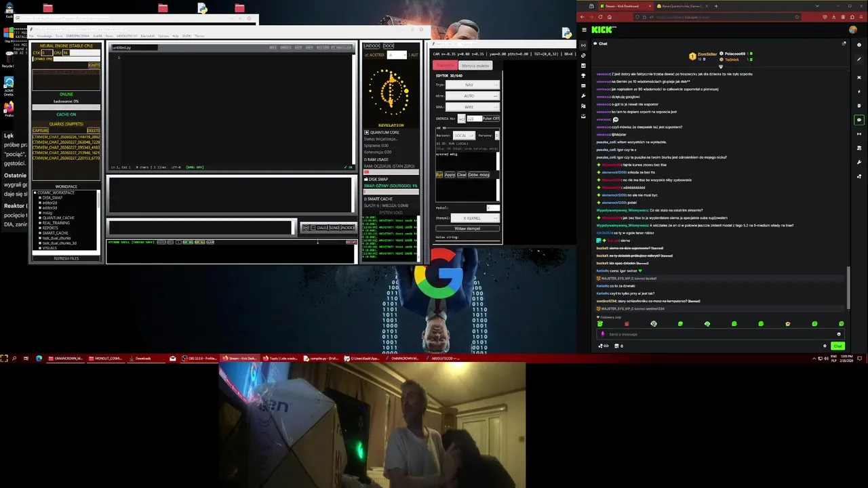Click the Wstaw stempel button
The width and height of the screenshot is (868, 488).
(x=468, y=228)
